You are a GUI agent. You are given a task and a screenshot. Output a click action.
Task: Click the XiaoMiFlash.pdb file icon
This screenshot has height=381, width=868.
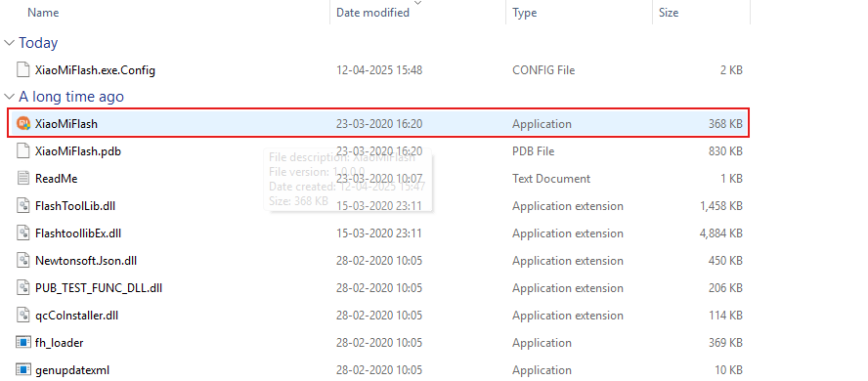click(x=22, y=151)
